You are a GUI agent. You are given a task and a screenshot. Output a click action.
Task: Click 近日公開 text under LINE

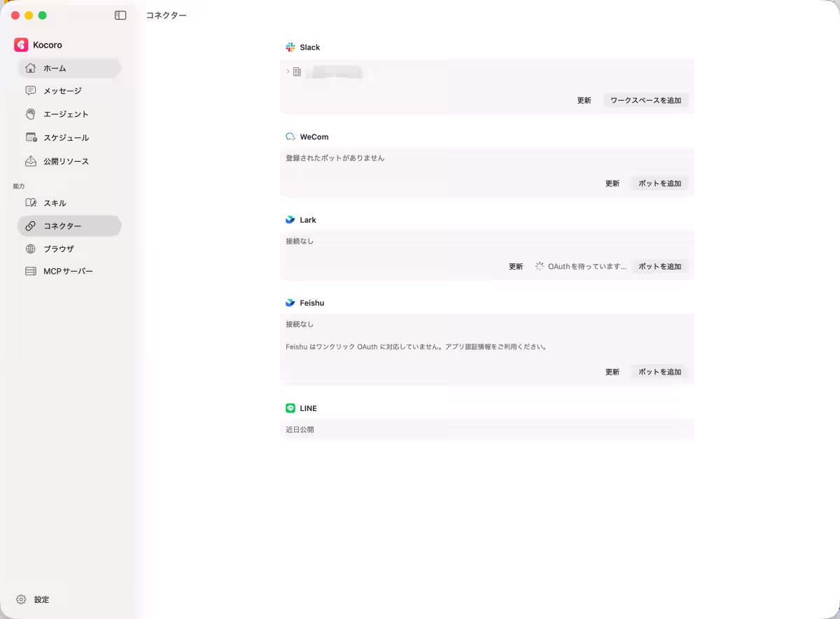pos(300,430)
